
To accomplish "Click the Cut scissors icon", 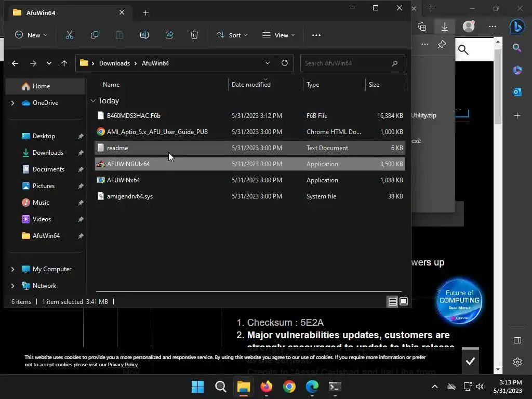I will click(70, 35).
